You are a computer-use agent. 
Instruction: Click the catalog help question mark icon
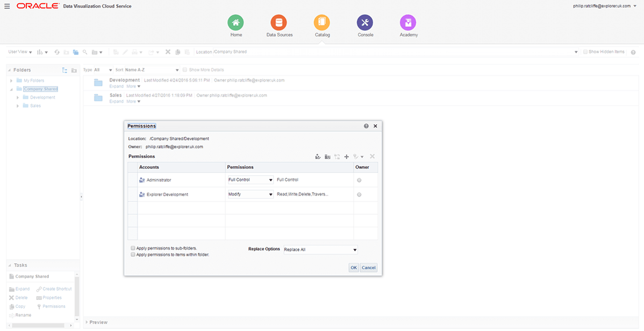coord(633,52)
